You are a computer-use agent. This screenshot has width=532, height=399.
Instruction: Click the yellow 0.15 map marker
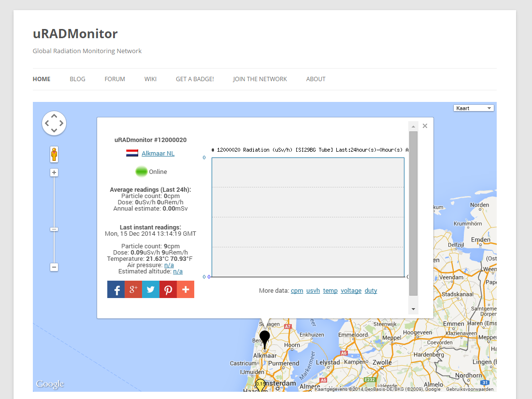tap(260, 385)
